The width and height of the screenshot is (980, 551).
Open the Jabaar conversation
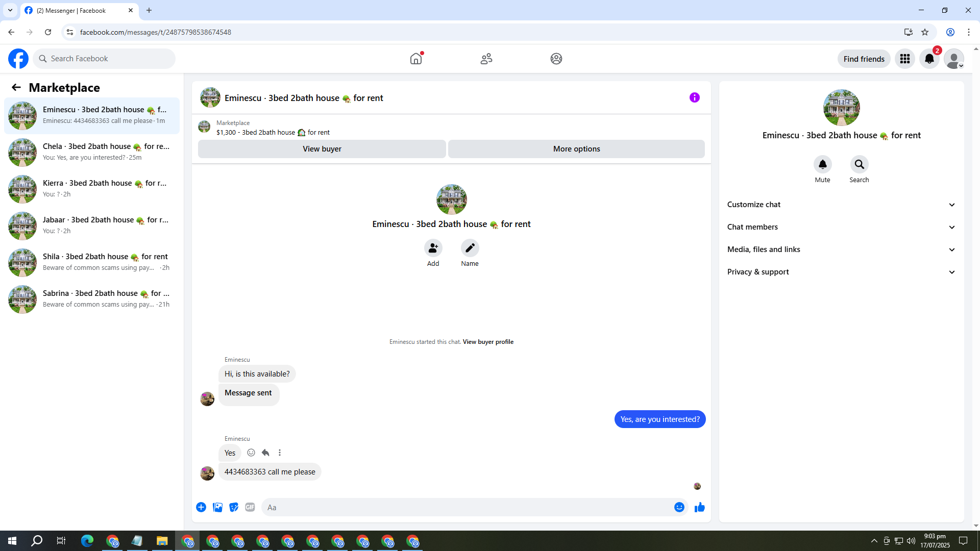(x=92, y=226)
